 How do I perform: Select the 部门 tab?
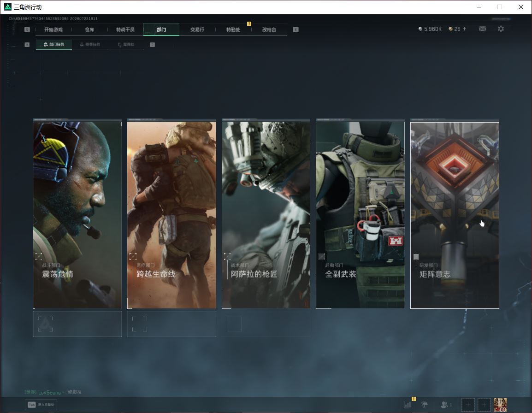[x=161, y=29]
